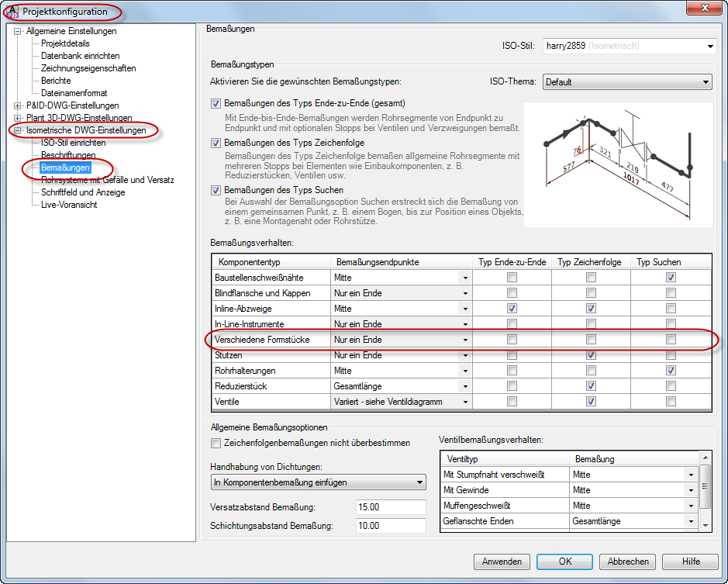728x584 pixels.
Task: Open the ISO-Thema Default dropdown
Action: 626,82
